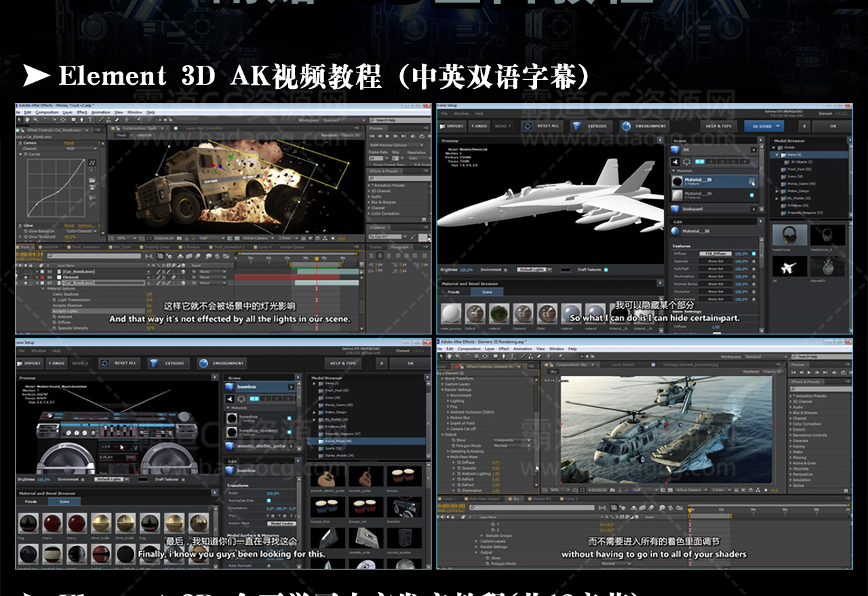Expand Motion_Design folder in jet Model Browser

[777, 191]
